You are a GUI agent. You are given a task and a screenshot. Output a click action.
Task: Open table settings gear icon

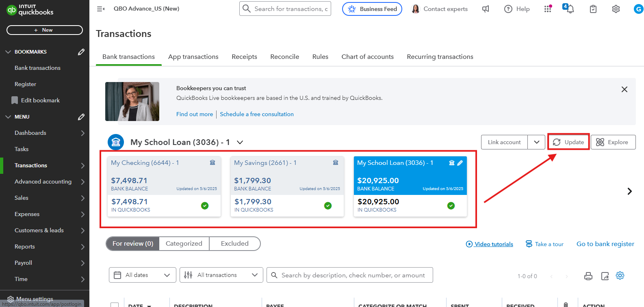click(620, 276)
